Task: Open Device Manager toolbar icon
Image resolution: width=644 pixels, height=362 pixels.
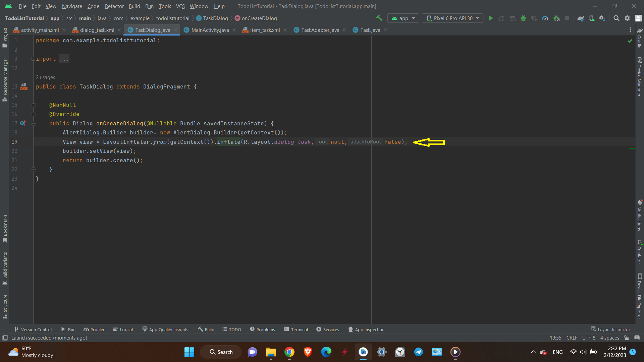Action: pos(592,18)
